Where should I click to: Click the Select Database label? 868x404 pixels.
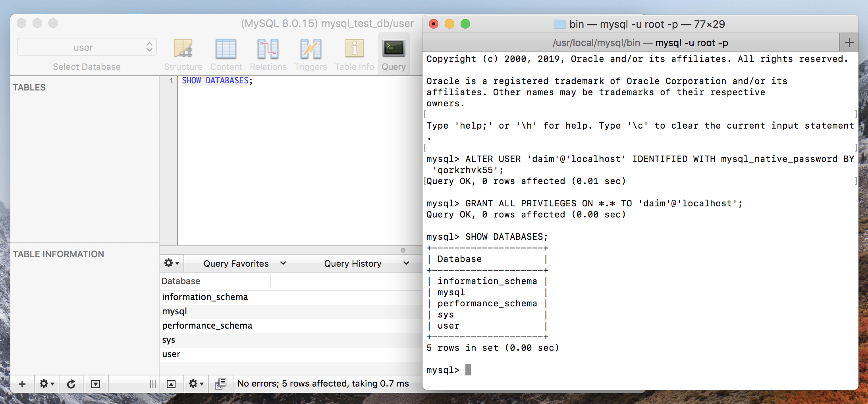(87, 67)
